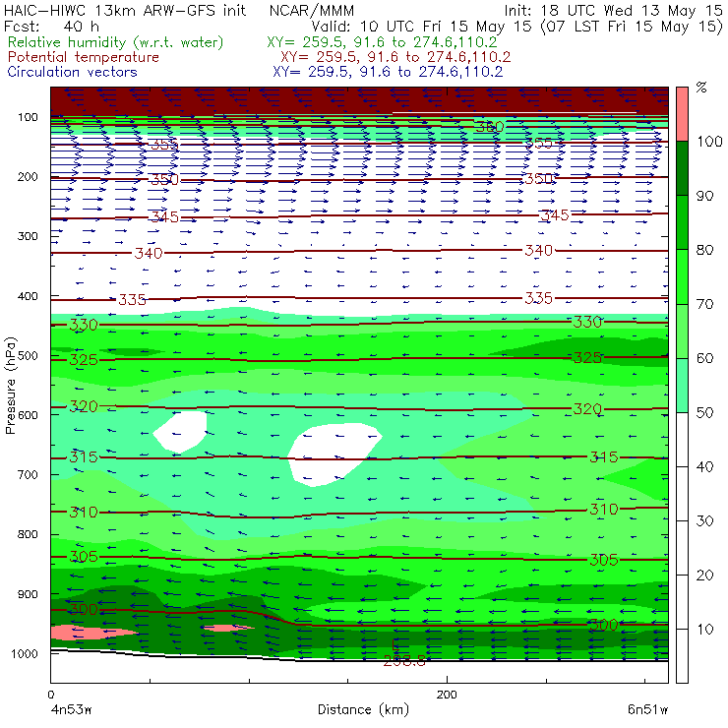Click the '800' hPa pressure tick label

tap(28, 534)
